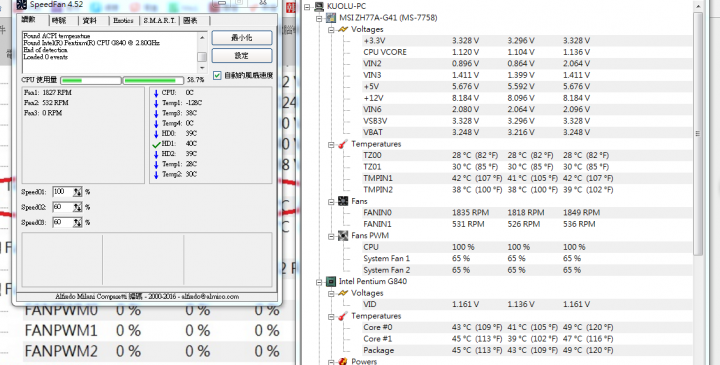The width and height of the screenshot is (720, 365).
Task: Open the S.M.A.R.T. tab
Action: 159,21
